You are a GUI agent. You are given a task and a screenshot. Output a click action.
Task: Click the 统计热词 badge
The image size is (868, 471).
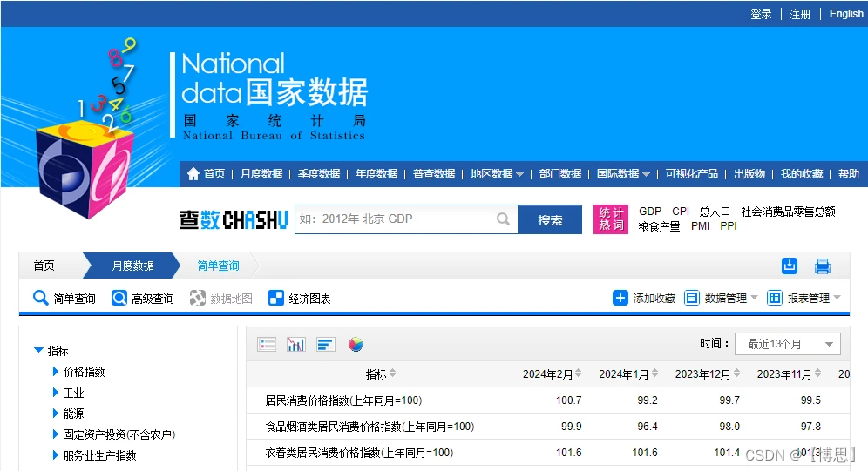[x=611, y=219]
